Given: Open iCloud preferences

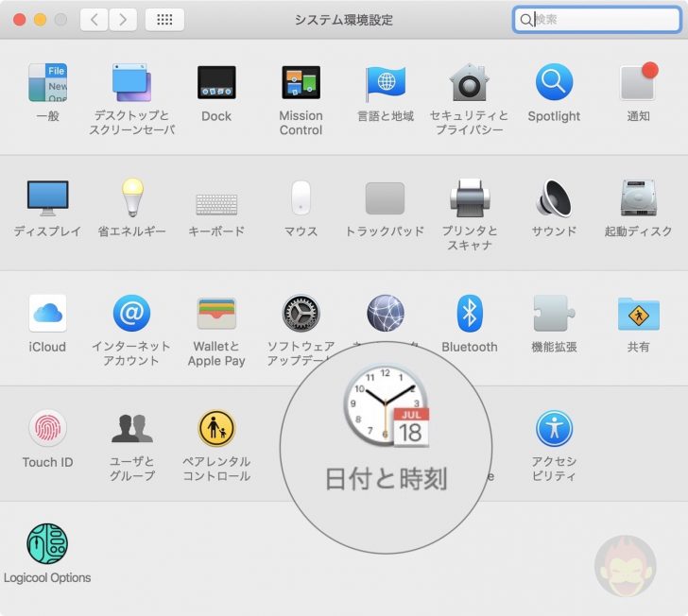Looking at the screenshot, I should tap(47, 314).
